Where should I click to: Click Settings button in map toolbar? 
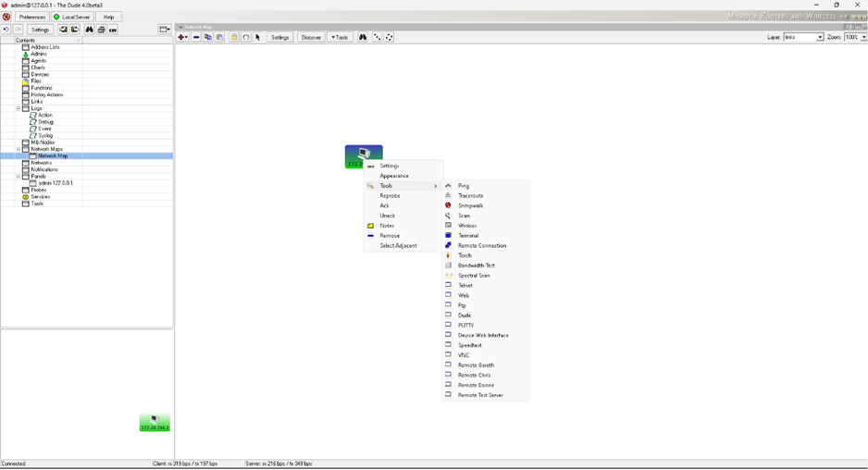[x=280, y=37]
